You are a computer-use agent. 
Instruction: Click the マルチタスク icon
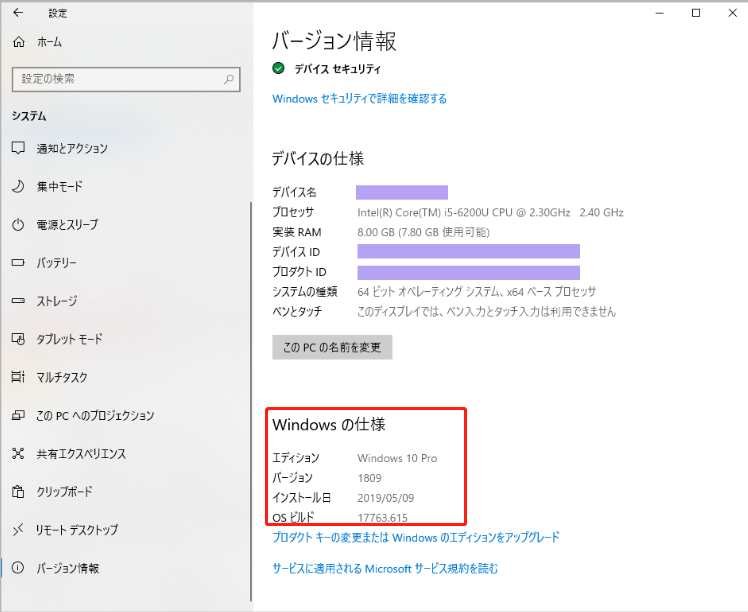click(18, 377)
